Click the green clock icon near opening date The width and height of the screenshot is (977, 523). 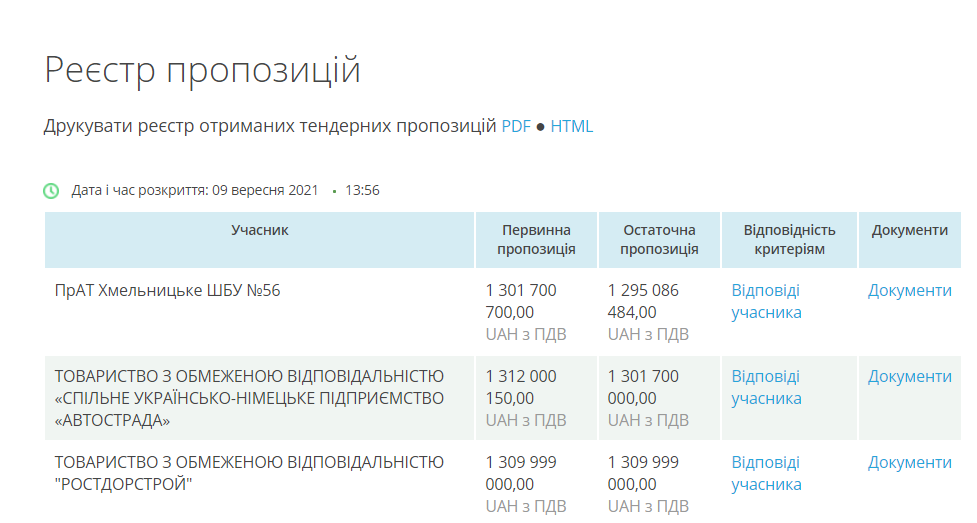click(51, 191)
